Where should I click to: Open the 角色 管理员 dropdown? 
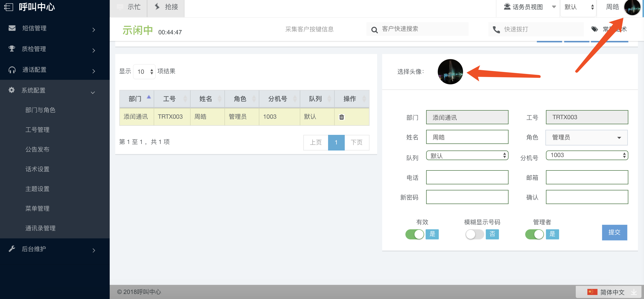pyautogui.click(x=586, y=137)
